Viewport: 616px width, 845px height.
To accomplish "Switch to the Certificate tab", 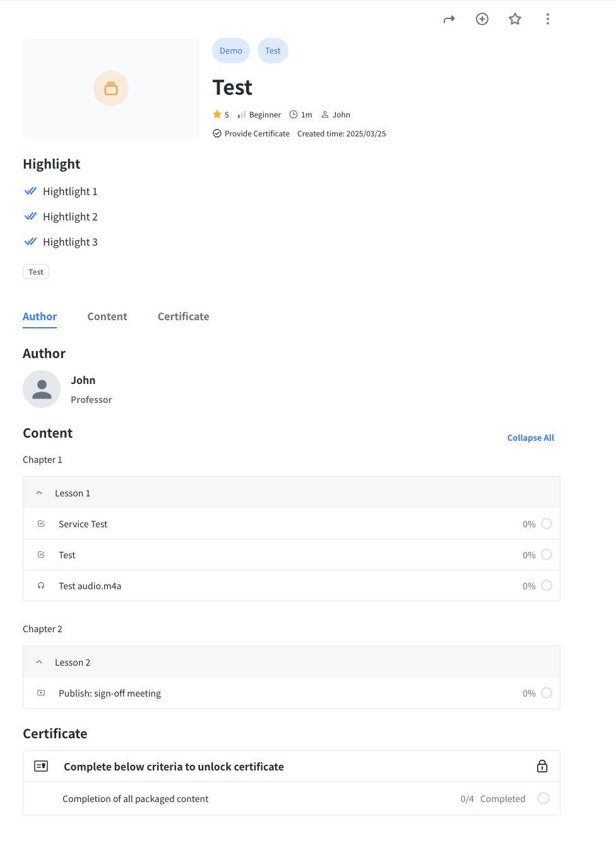I will pyautogui.click(x=183, y=316).
